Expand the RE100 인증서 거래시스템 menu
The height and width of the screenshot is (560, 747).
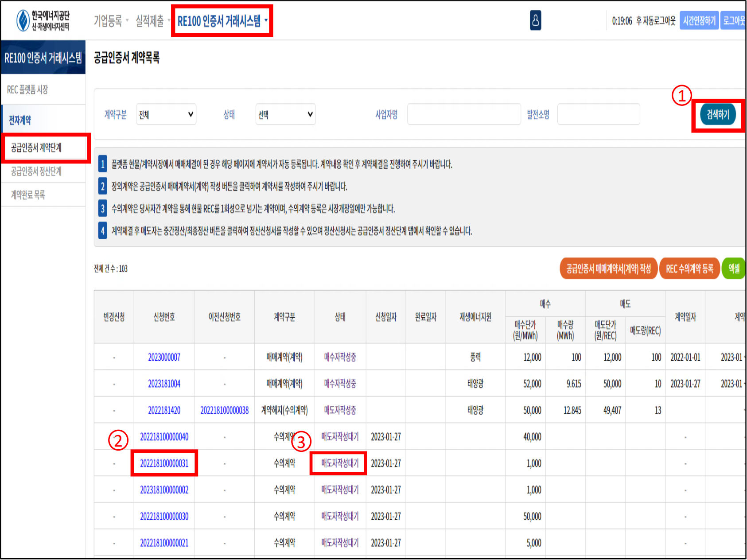tap(222, 21)
